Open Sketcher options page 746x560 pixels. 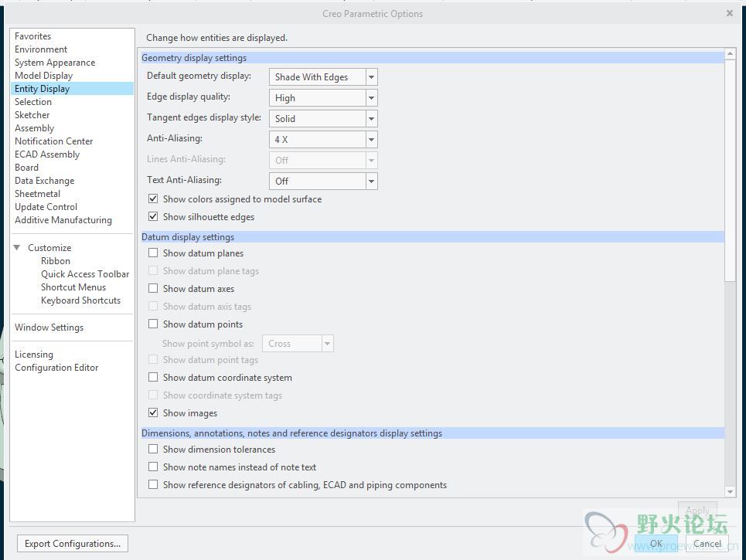(32, 115)
